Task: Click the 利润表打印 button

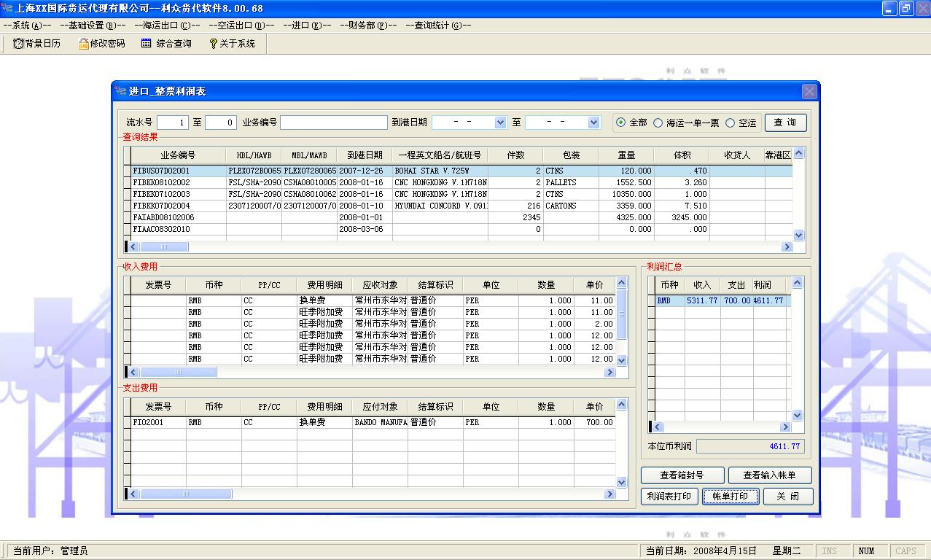Action: point(669,497)
